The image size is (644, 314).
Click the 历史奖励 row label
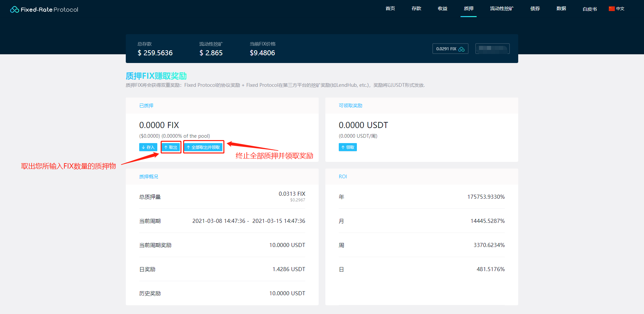(150, 293)
